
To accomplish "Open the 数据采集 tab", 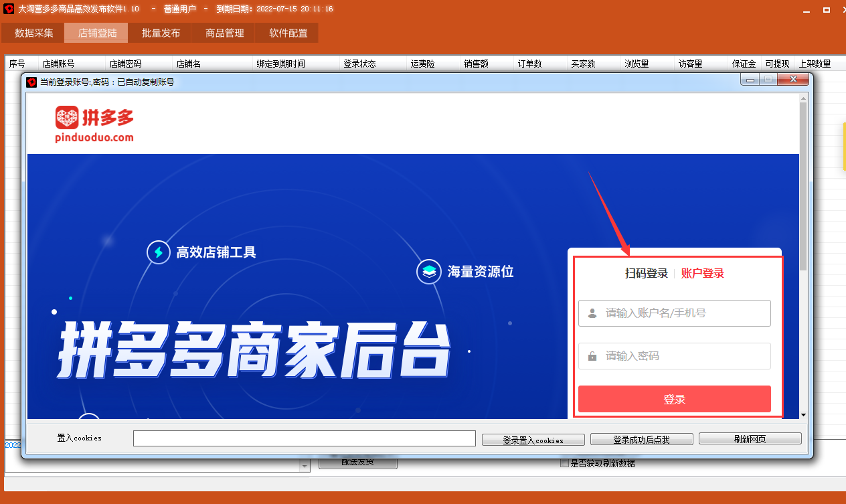I will (33, 33).
